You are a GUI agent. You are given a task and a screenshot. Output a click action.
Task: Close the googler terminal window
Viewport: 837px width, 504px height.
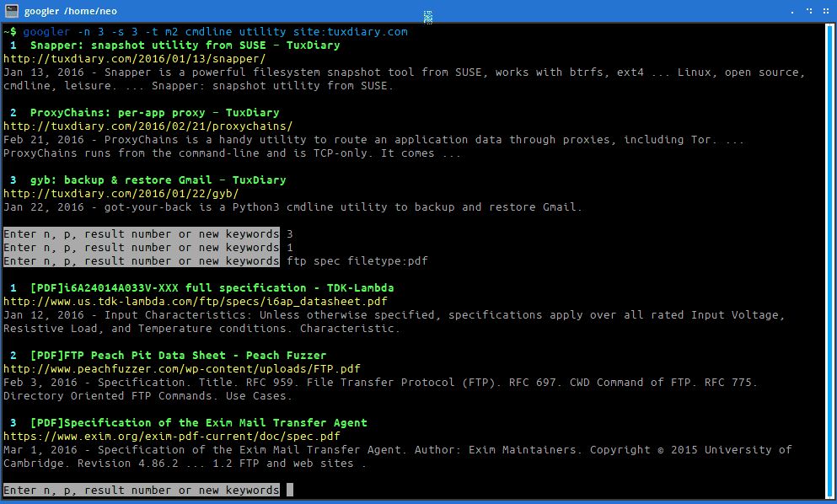pos(824,11)
